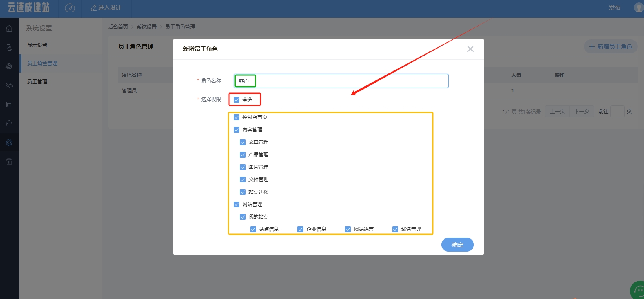Screen dimensions: 644x299
Task: Click the 进入设计 button in header
Action: pyautogui.click(x=106, y=8)
